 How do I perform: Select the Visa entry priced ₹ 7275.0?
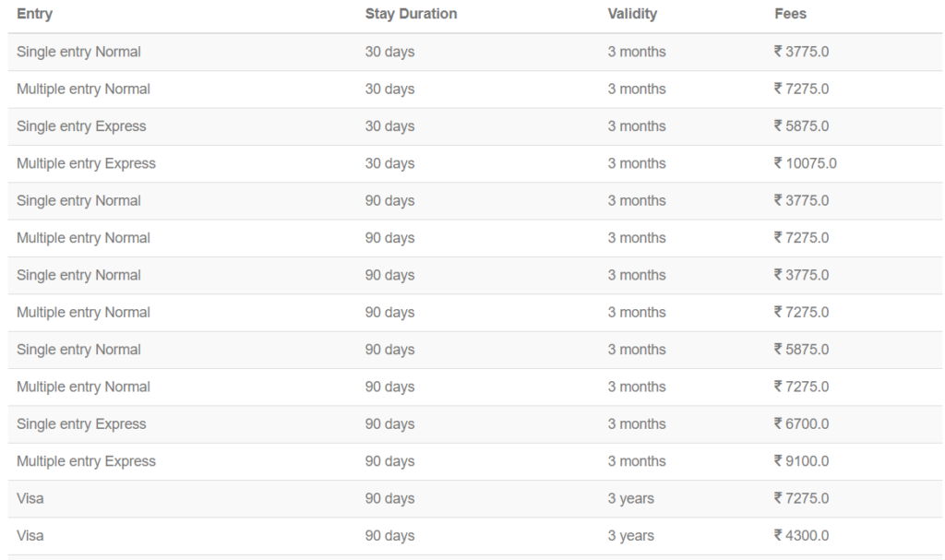30,498
